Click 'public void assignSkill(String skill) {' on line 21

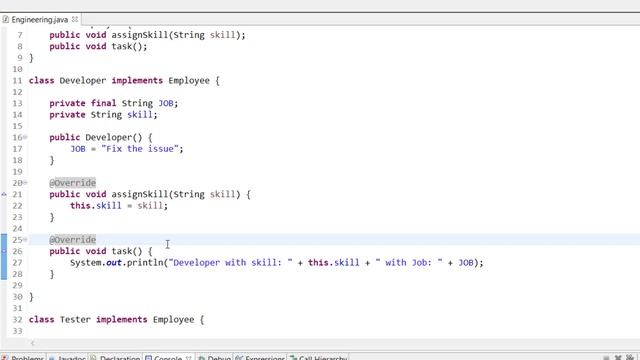coord(150,194)
